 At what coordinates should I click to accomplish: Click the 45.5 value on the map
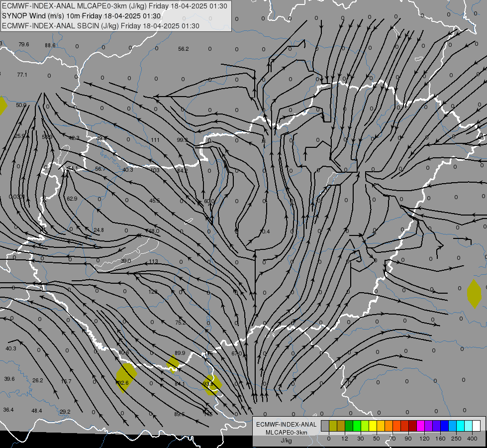point(154,201)
